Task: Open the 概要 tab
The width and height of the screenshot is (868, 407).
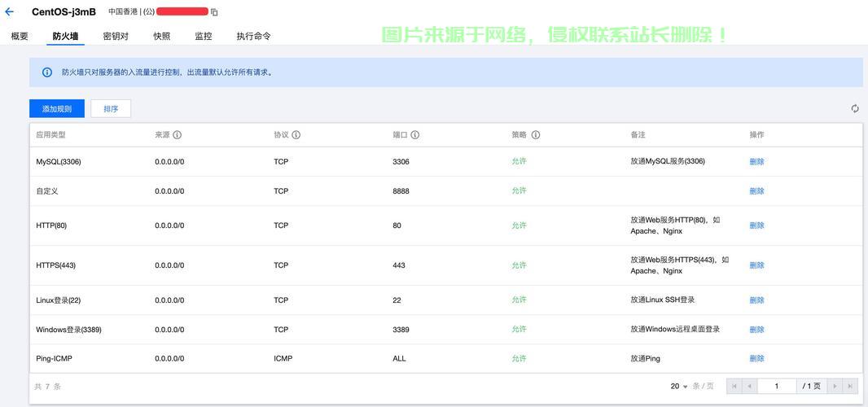Action: tap(20, 37)
